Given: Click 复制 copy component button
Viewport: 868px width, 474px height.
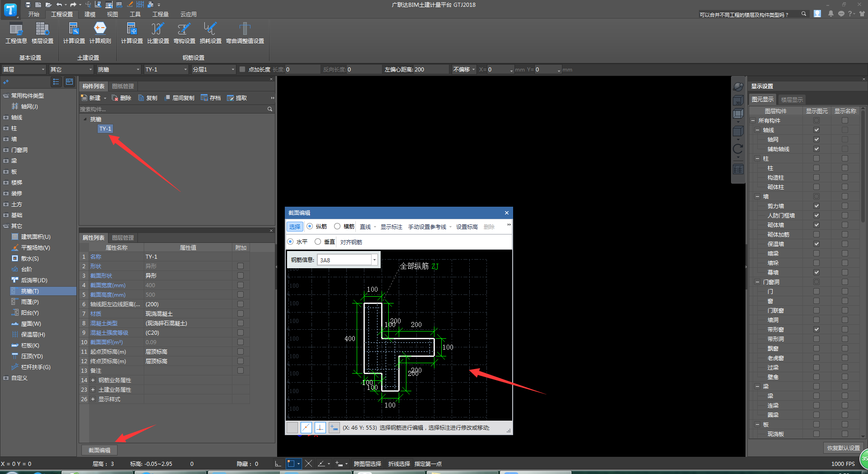Looking at the screenshot, I should [148, 98].
